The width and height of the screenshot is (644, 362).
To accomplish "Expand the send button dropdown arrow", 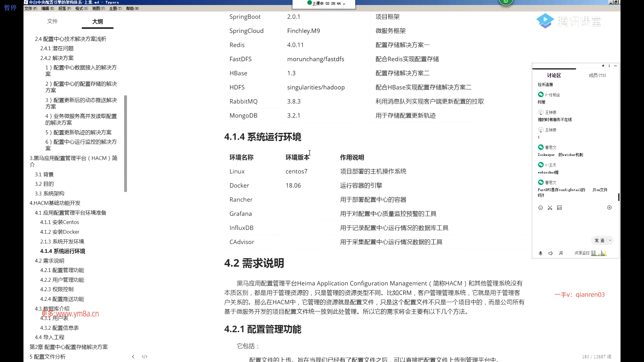I will tap(610, 240).
